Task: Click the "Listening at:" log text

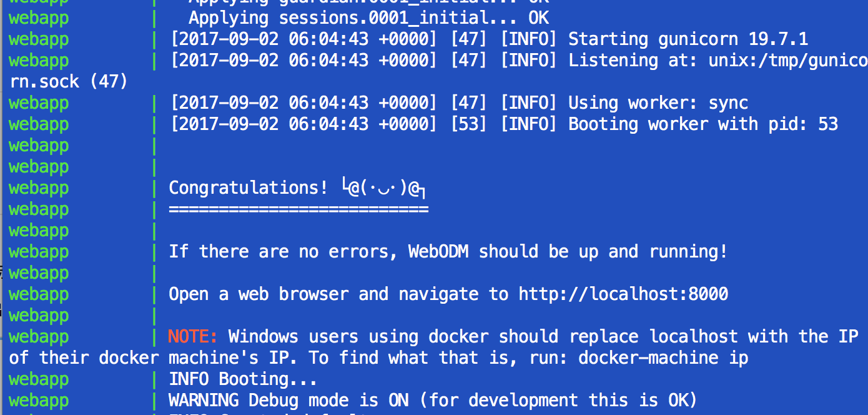Action: click(613, 61)
